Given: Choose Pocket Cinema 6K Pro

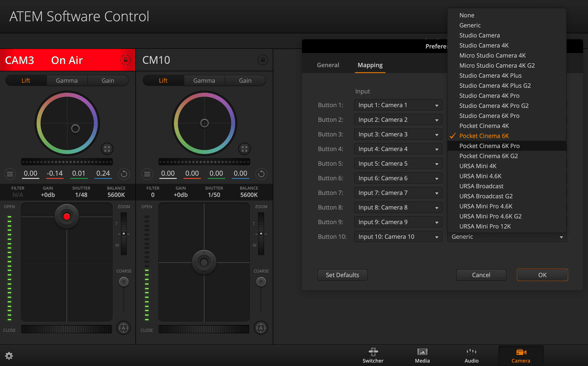Looking at the screenshot, I should point(507,146).
